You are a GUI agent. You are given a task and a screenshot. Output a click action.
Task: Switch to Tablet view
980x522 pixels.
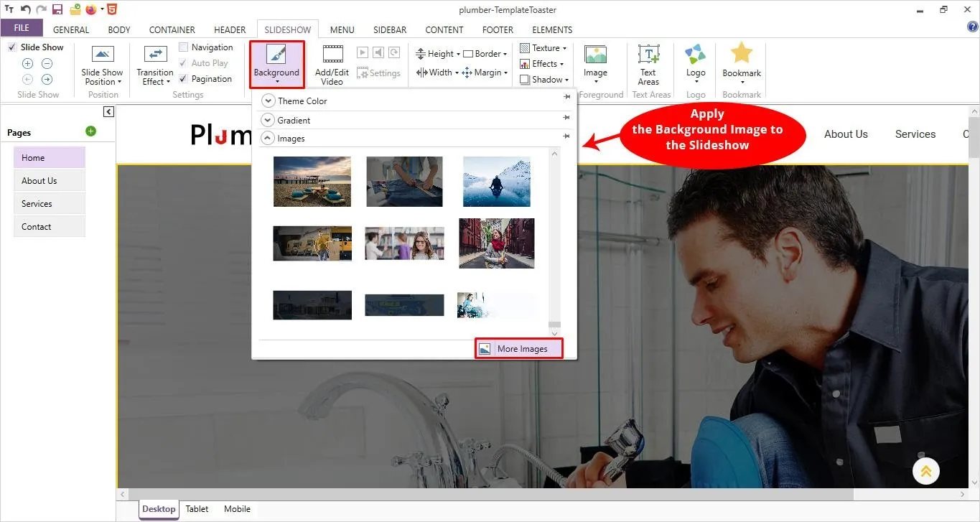tap(197, 509)
